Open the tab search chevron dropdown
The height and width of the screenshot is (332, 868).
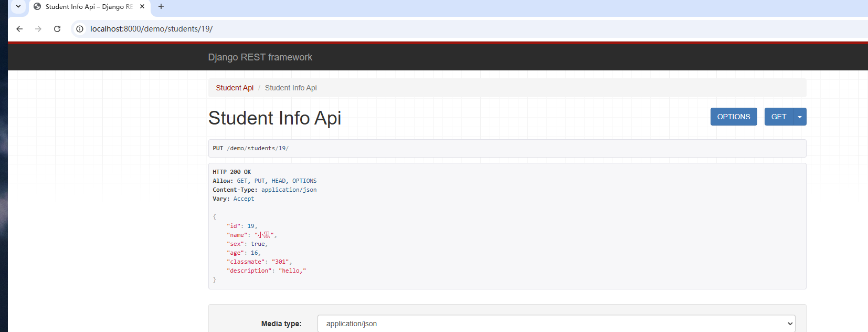point(18,6)
